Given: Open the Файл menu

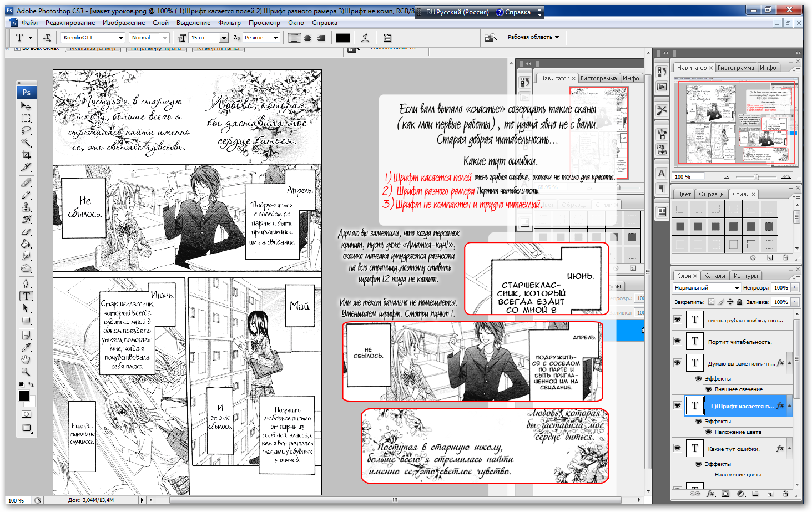Looking at the screenshot, I should tap(30, 23).
